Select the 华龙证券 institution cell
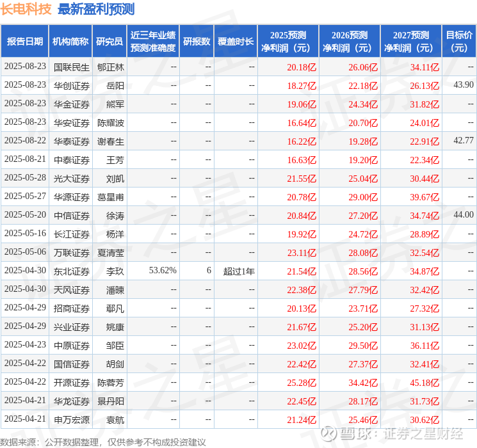 pyautogui.click(x=72, y=401)
